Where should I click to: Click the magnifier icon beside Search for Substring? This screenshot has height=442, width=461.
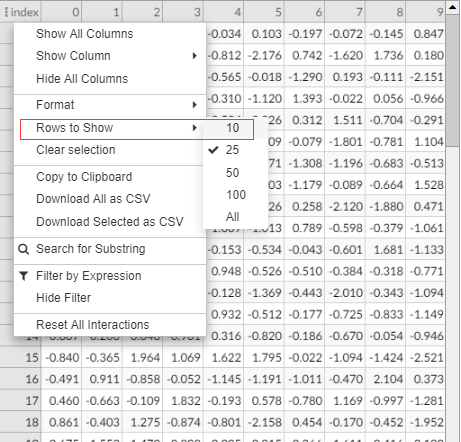pyautogui.click(x=23, y=249)
